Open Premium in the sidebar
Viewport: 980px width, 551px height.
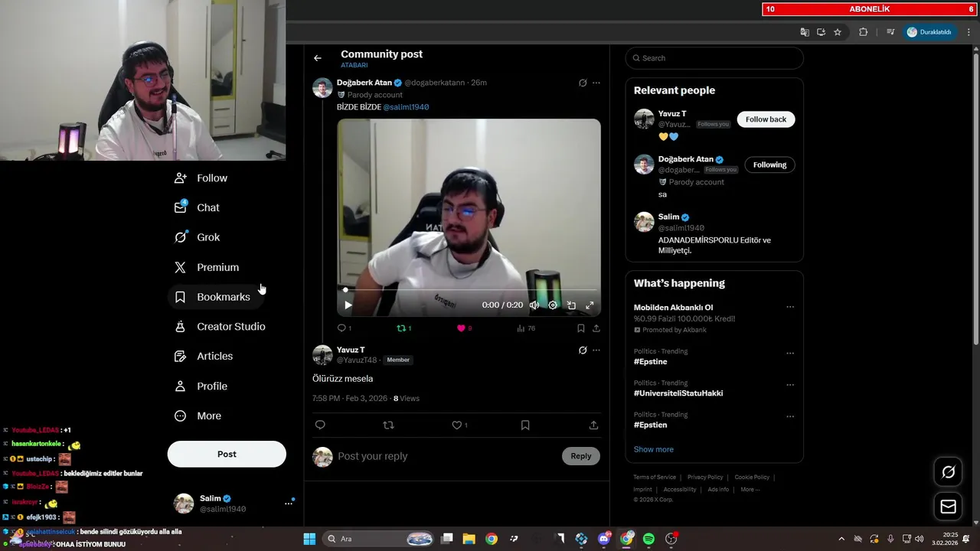pyautogui.click(x=207, y=267)
